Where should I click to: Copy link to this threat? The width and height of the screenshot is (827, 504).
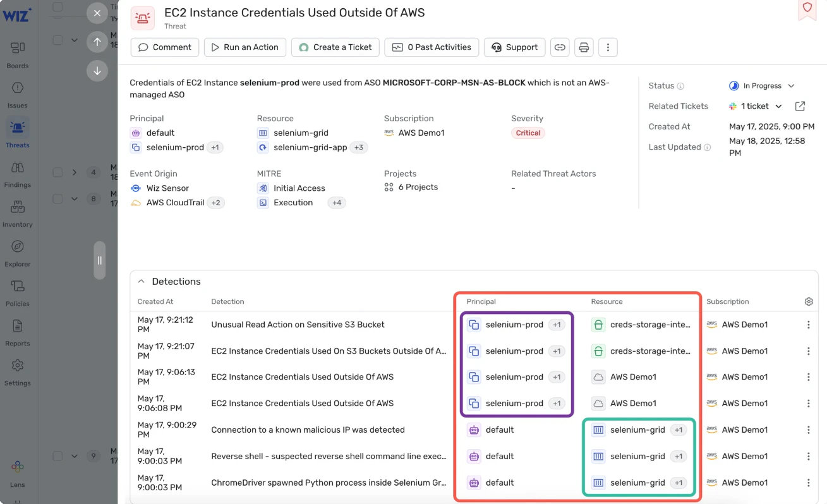(x=560, y=47)
